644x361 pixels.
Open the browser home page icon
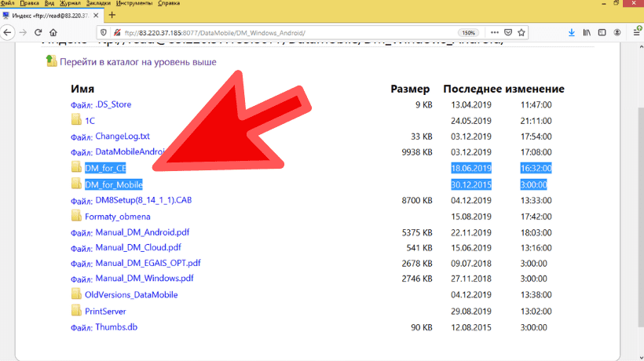pyautogui.click(x=53, y=32)
